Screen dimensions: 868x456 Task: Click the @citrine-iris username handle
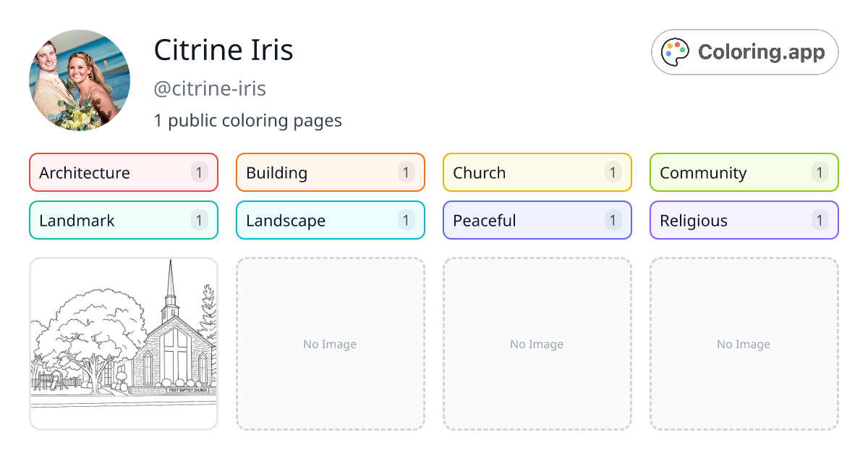pyautogui.click(x=210, y=89)
